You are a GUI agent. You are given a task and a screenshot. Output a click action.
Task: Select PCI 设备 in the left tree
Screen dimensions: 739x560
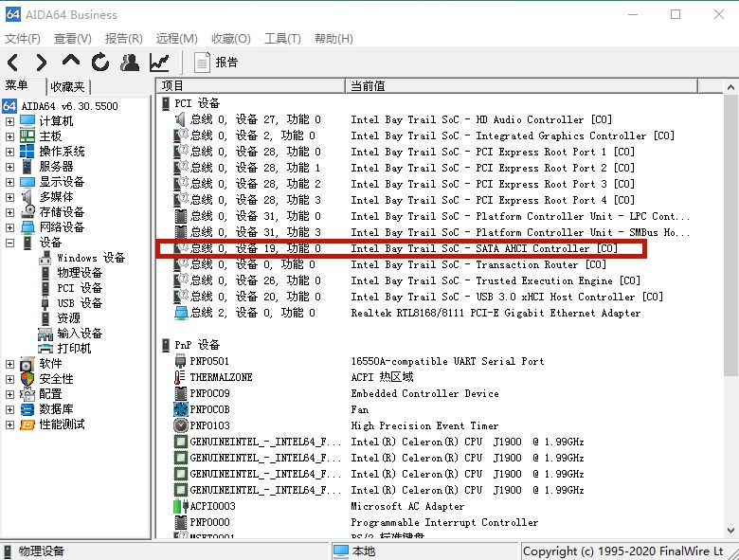tap(80, 288)
